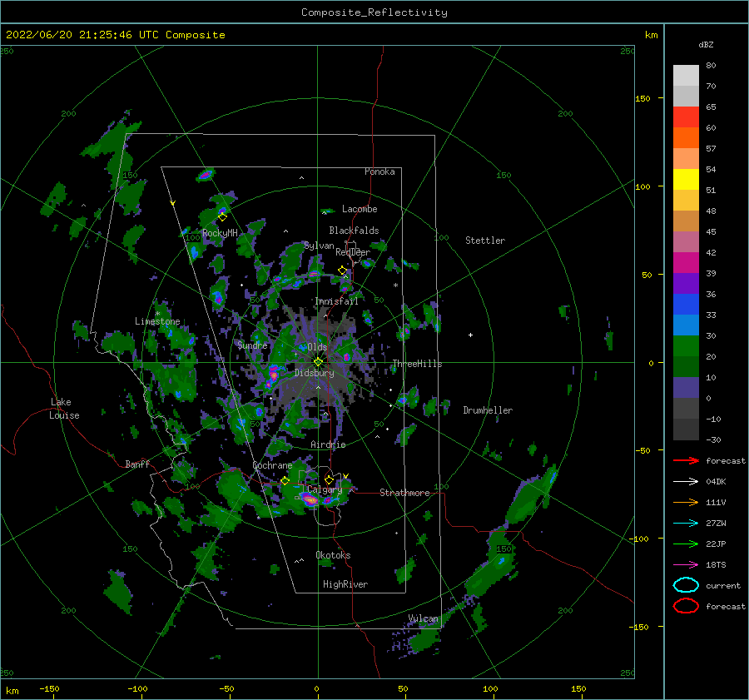The width and height of the screenshot is (749, 700).
Task: Click the HighRiver label
Action: [x=345, y=584]
